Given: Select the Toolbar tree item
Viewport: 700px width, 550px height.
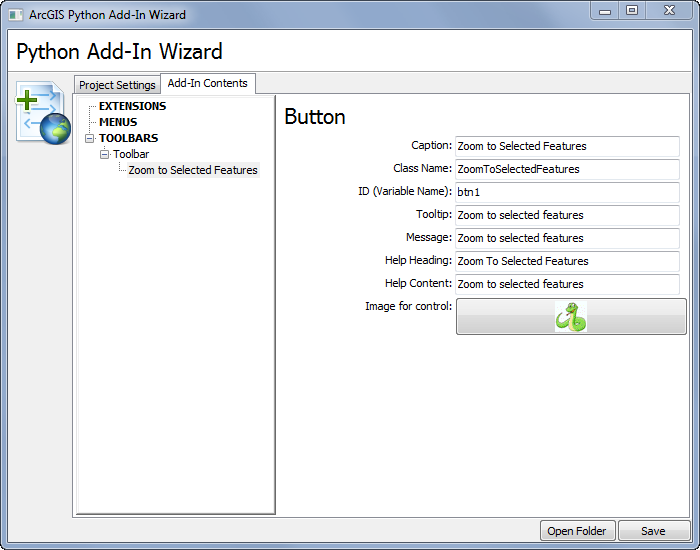Looking at the screenshot, I should [x=131, y=154].
